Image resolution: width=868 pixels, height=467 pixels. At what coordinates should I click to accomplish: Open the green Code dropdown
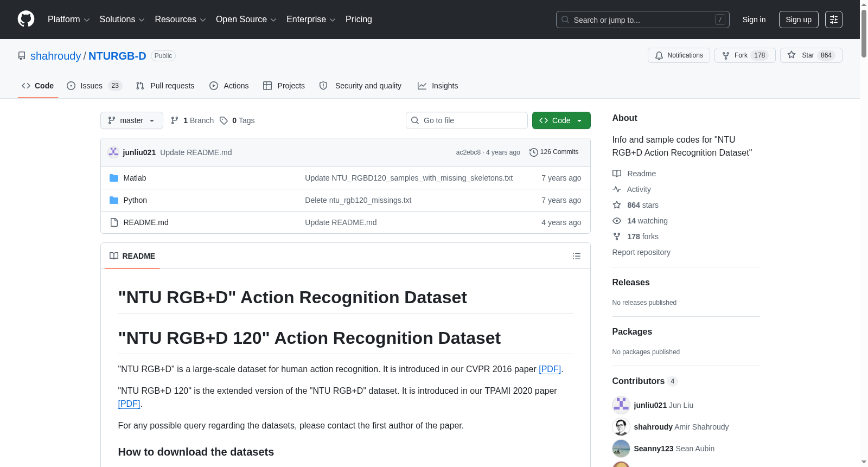coord(561,120)
